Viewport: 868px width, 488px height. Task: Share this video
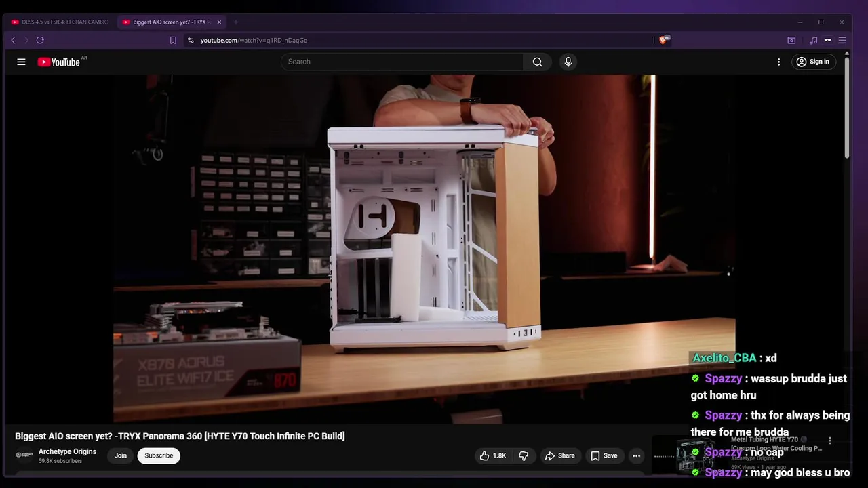(x=560, y=455)
